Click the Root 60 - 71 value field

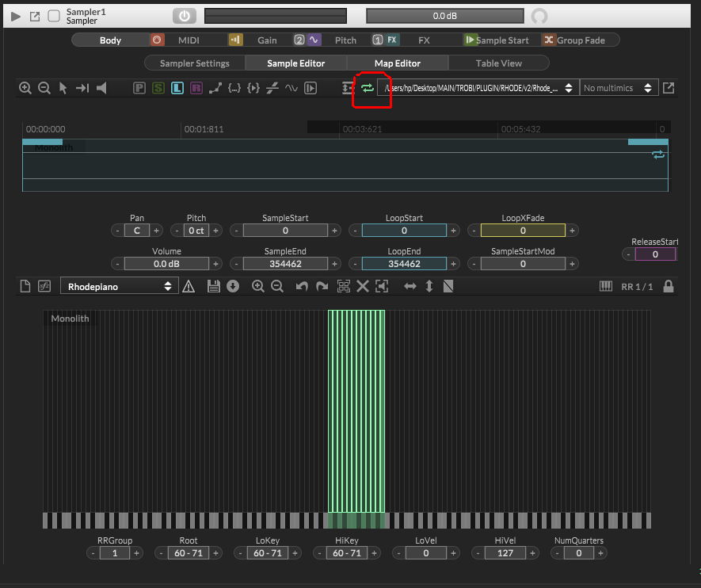[189, 553]
